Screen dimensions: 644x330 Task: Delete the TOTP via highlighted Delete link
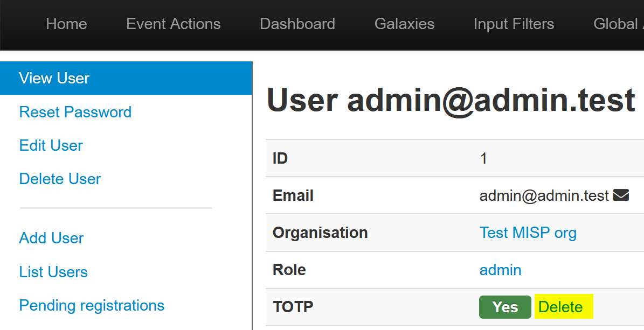[560, 307]
